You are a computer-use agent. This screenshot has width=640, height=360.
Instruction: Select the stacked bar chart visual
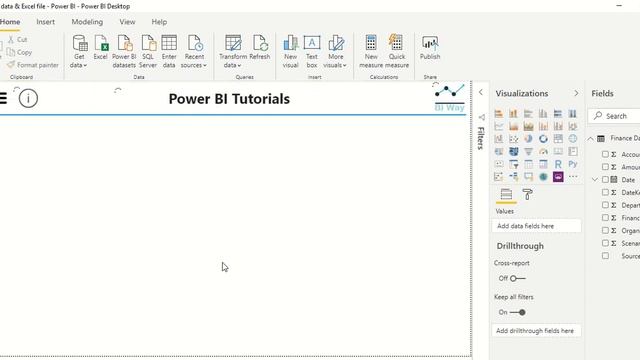click(499, 113)
